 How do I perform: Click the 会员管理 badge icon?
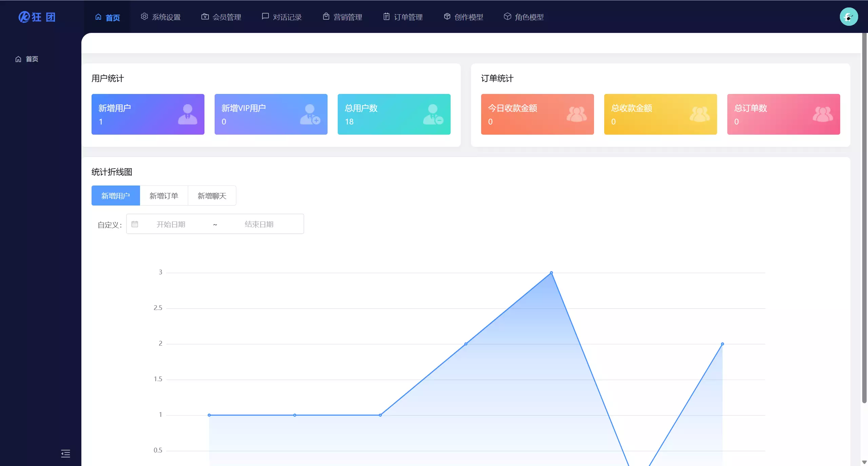[x=205, y=16]
